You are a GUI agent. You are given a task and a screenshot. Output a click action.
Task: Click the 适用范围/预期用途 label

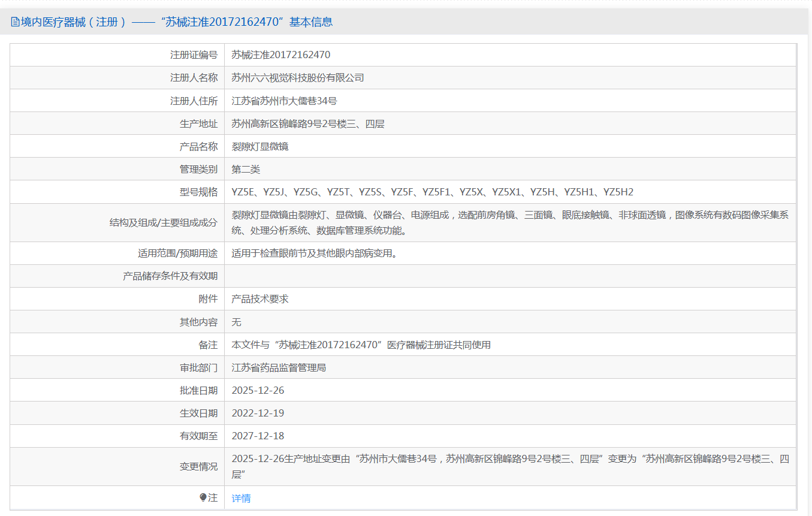click(x=178, y=253)
